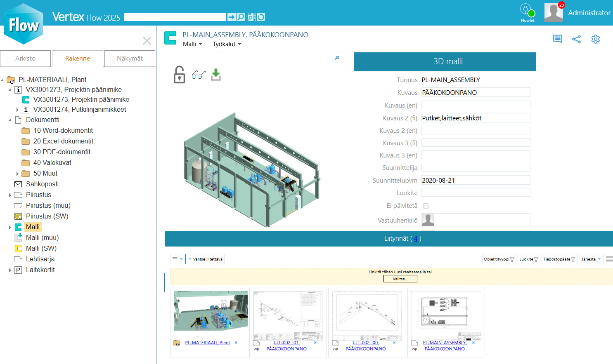613x364 pixels.
Task: Click the Suunnittelija input field
Action: (x=476, y=167)
